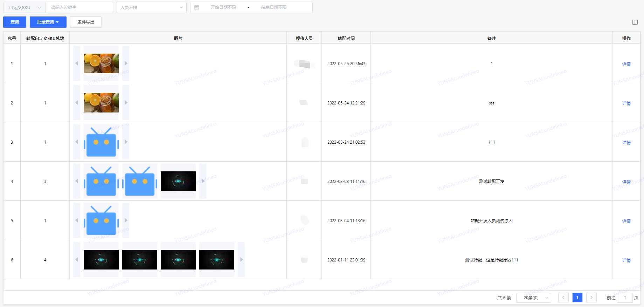Click previous image arrow in row 1
The image size is (644, 307).
tap(77, 63)
